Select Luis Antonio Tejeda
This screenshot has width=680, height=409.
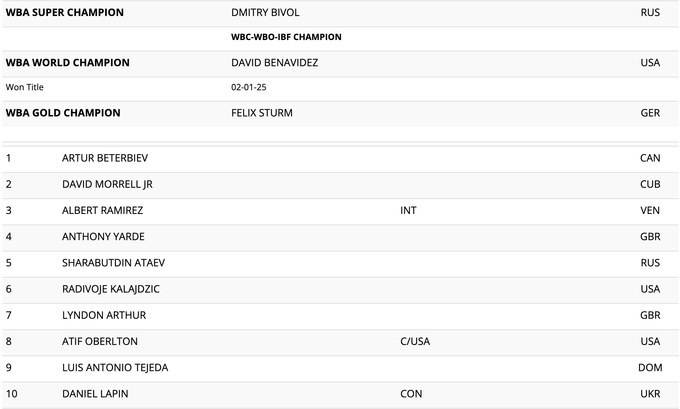[x=115, y=368]
